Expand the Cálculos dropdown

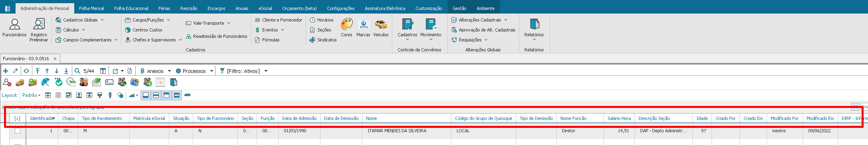click(83, 30)
